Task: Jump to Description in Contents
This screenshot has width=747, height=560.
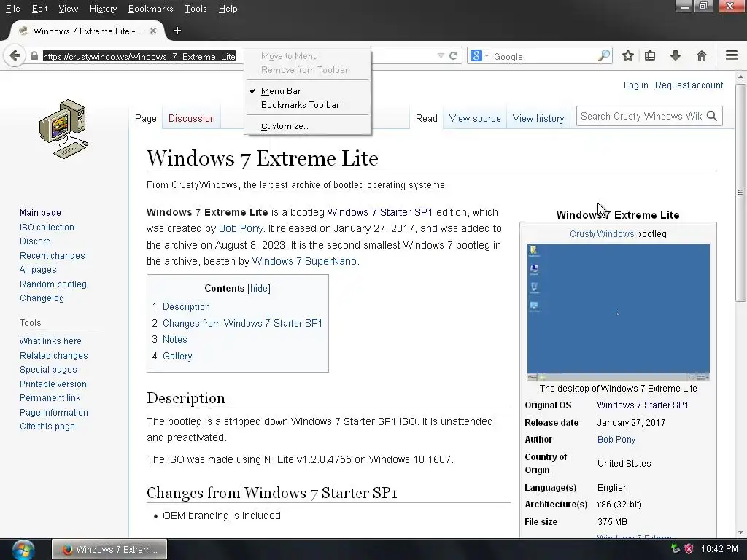Action: [x=186, y=307]
